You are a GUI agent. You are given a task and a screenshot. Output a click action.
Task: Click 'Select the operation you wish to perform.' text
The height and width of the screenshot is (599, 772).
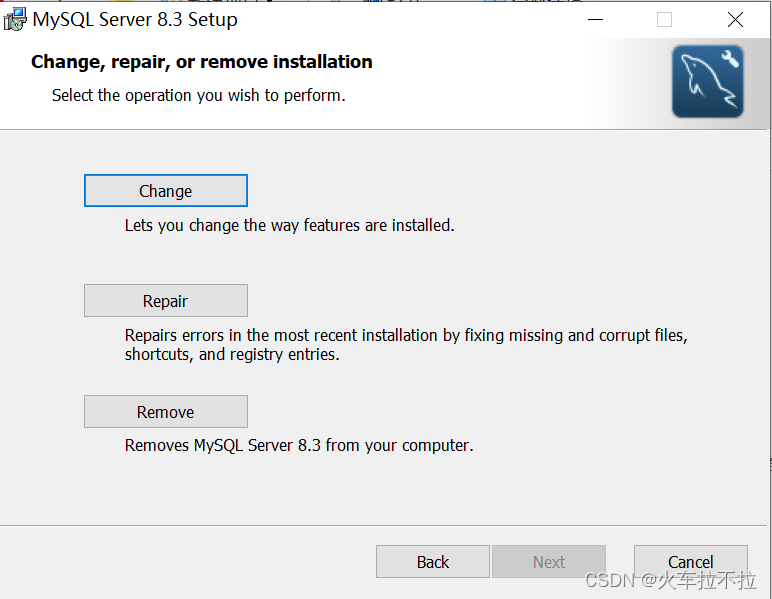[198, 95]
